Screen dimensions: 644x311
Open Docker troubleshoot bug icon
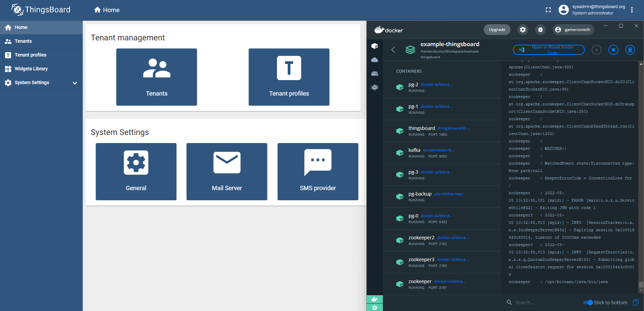(x=540, y=30)
